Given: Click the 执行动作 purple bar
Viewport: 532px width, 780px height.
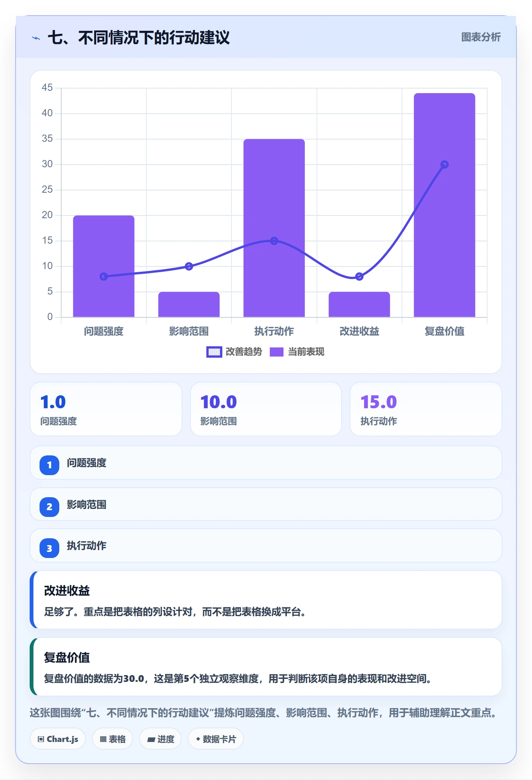Looking at the screenshot, I should point(274,228).
